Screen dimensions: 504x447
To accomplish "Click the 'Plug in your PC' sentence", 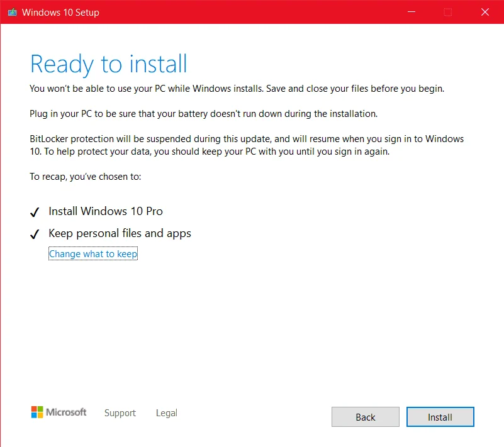I will (204, 114).
